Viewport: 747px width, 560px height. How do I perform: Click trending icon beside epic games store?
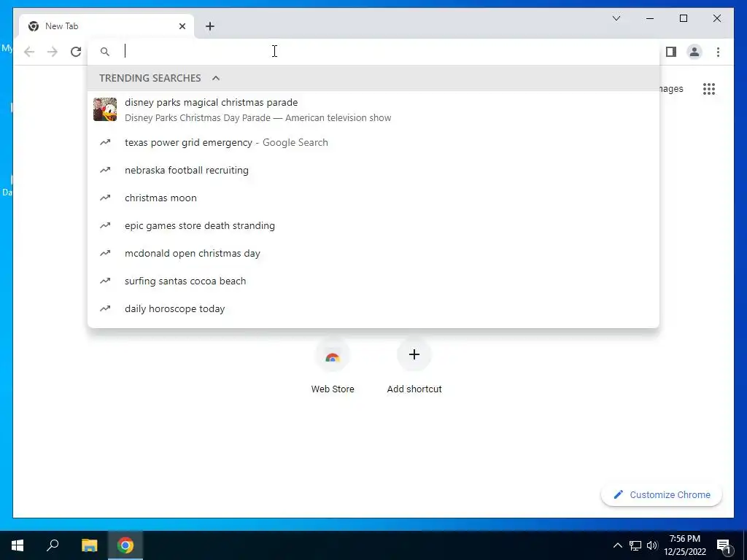pos(105,225)
